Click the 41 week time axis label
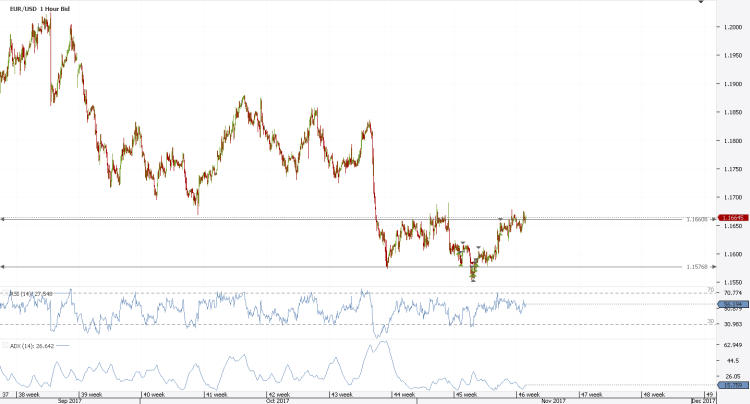750x404 pixels. pyautogui.click(x=216, y=395)
